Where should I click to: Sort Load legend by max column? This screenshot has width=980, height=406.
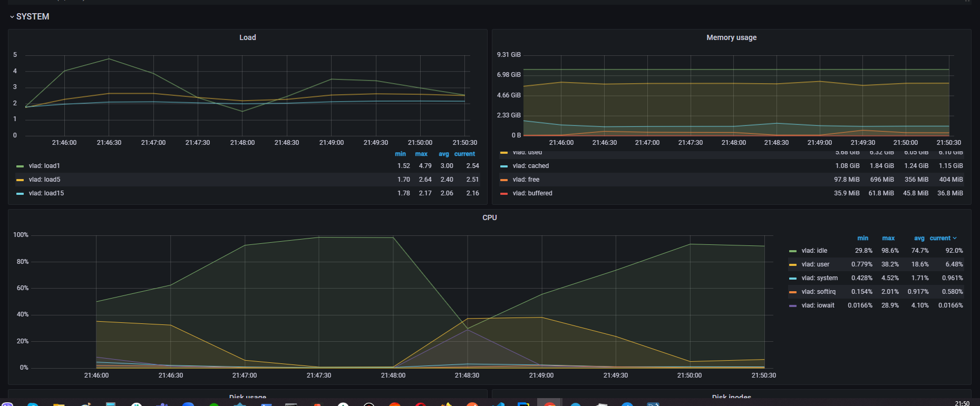pos(421,154)
